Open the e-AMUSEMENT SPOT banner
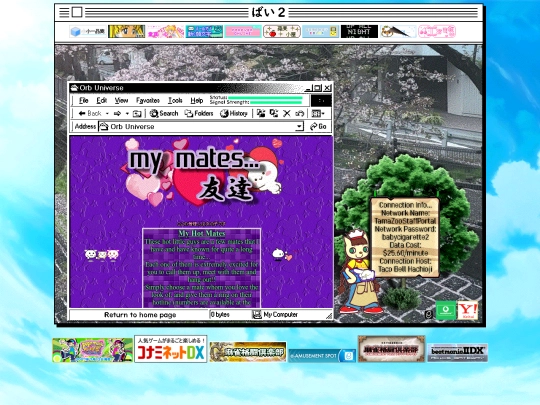Image resolution: width=540 pixels, height=405 pixels. point(322,355)
